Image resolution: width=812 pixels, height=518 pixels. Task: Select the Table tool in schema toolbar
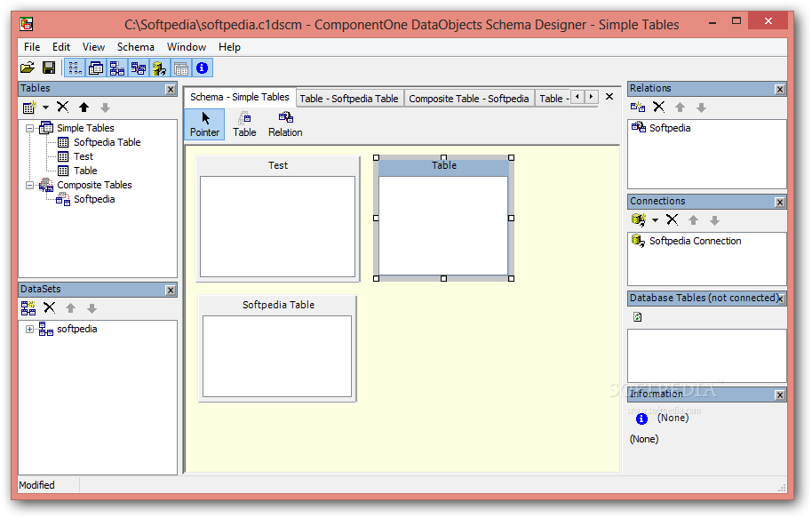[x=244, y=124]
